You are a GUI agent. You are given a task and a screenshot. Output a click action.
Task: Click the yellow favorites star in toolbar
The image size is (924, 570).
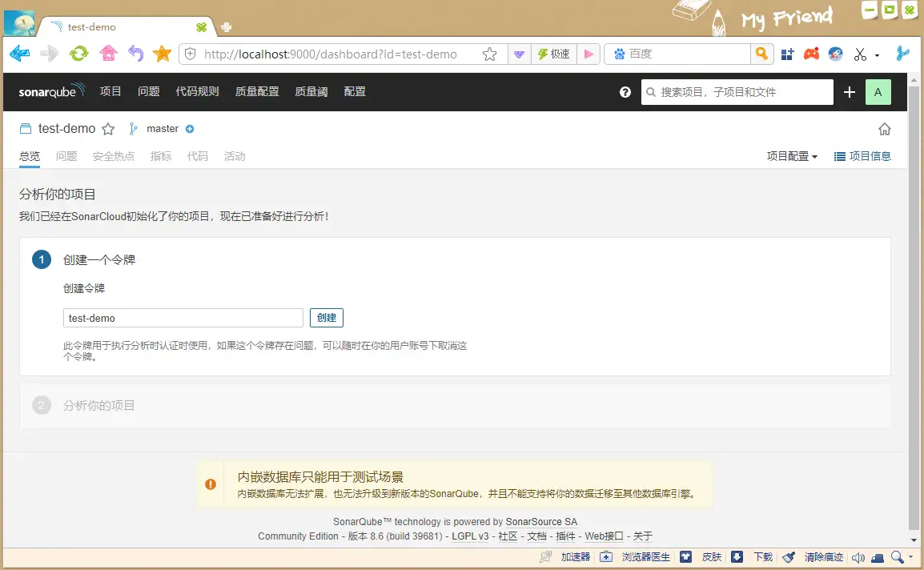click(x=162, y=54)
